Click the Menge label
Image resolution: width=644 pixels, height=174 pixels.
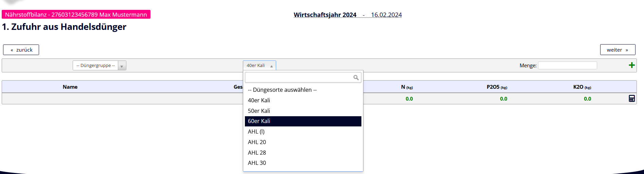528,66
